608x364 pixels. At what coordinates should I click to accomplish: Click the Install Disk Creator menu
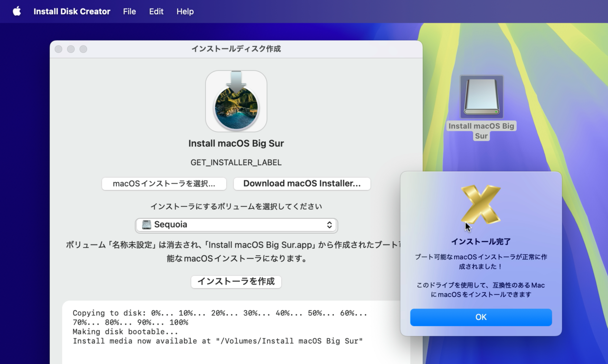point(72,11)
